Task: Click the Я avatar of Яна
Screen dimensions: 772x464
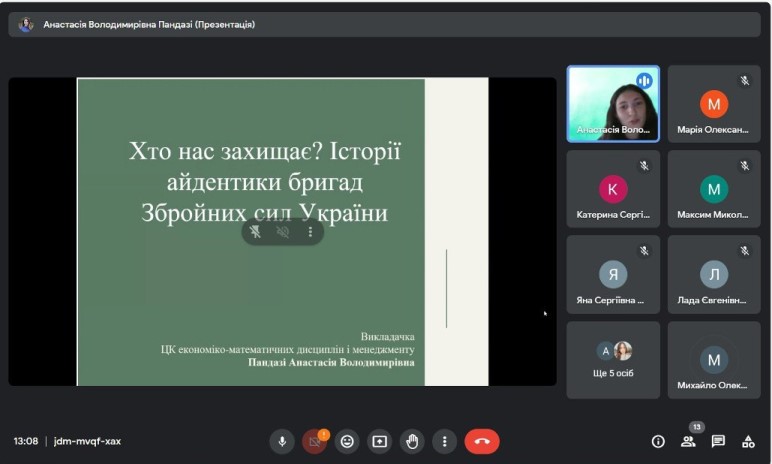Action: coord(613,274)
